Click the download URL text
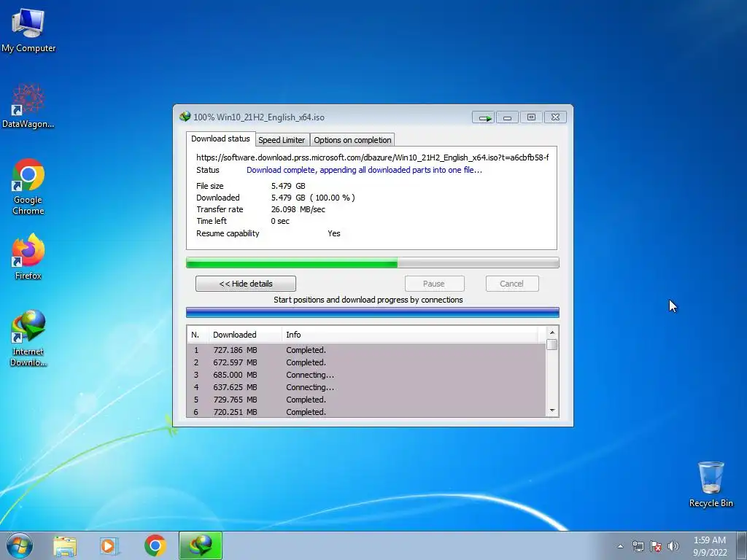The width and height of the screenshot is (747, 560). click(373, 157)
